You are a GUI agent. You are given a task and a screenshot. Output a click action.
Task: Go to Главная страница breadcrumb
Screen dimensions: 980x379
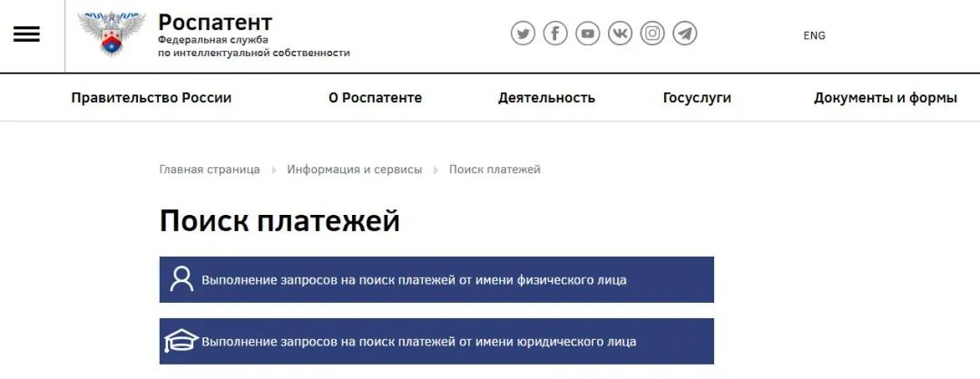[210, 170]
